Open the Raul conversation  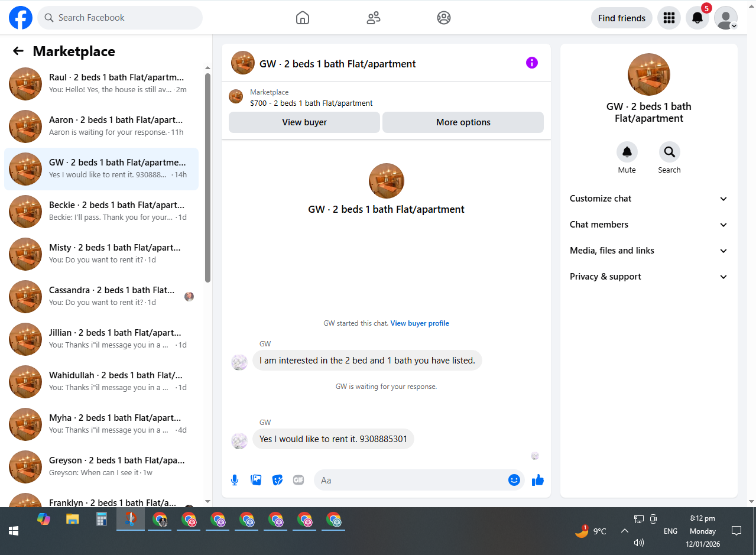102,84
